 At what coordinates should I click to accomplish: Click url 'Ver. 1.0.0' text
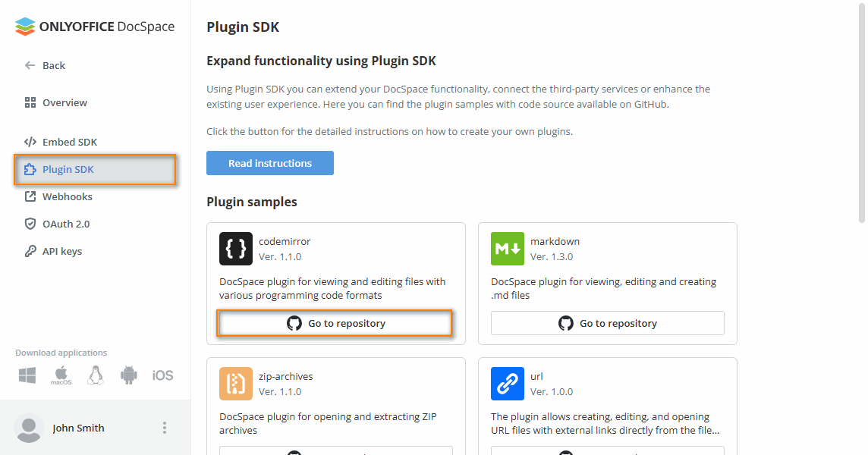[x=552, y=392]
